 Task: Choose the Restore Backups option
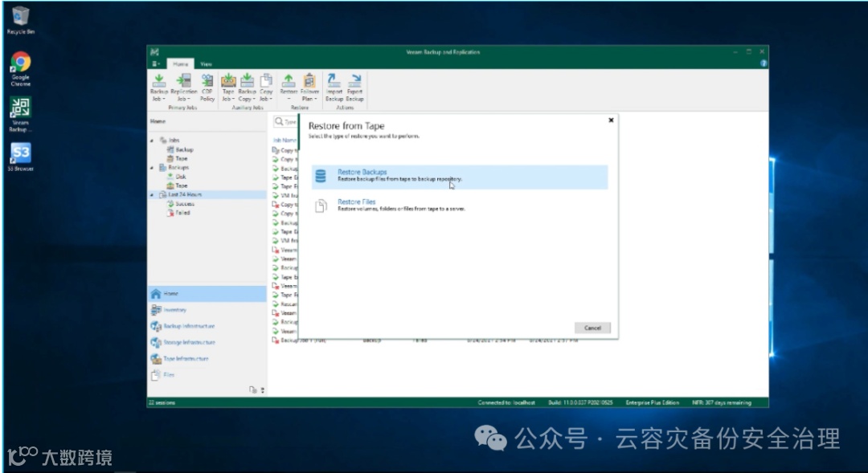coord(460,176)
